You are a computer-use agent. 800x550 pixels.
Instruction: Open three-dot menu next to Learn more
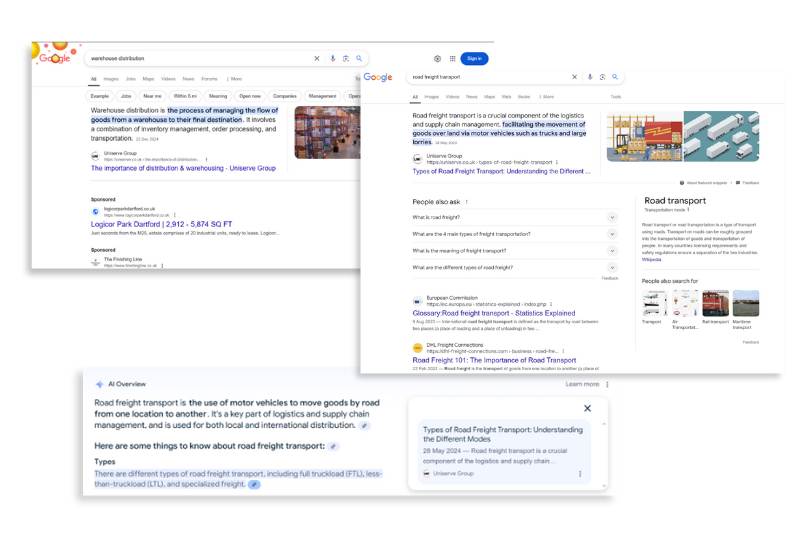tap(607, 384)
